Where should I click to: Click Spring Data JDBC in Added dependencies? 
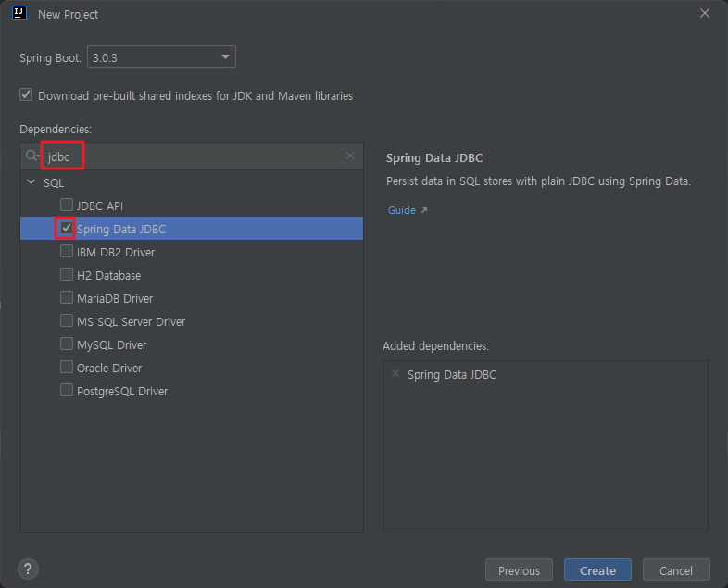[x=452, y=375]
